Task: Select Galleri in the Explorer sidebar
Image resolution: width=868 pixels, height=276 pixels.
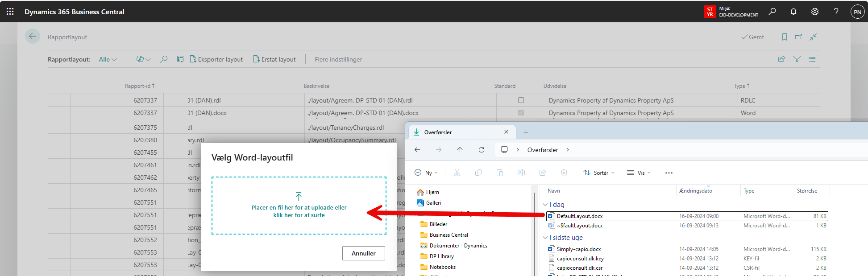Action: (429, 203)
